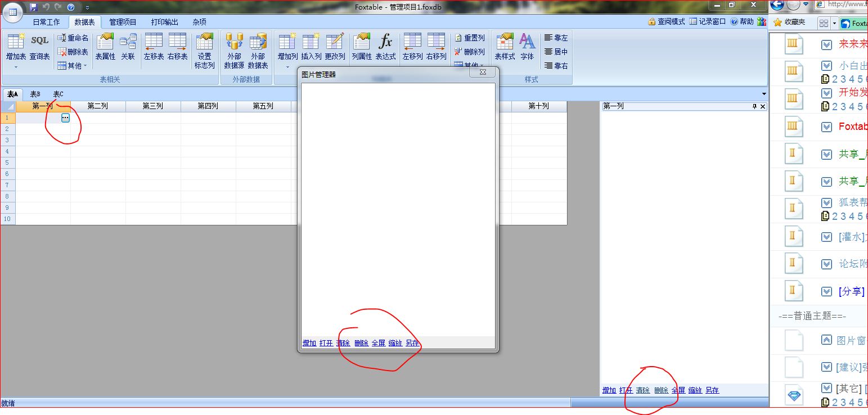This screenshot has width=868, height=415.
Task: Open 表属性 (table properties)
Action: (105, 47)
